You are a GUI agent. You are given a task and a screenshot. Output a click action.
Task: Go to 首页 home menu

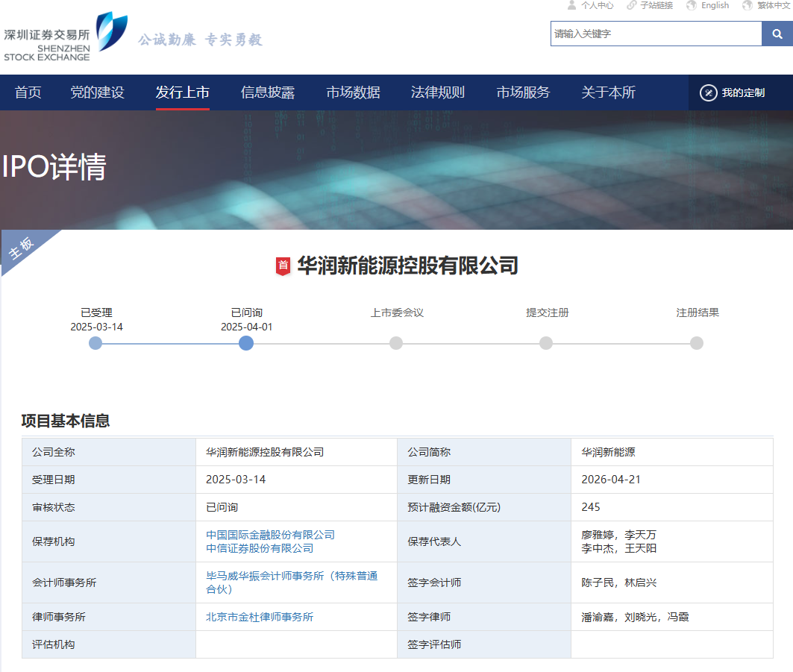tap(28, 92)
